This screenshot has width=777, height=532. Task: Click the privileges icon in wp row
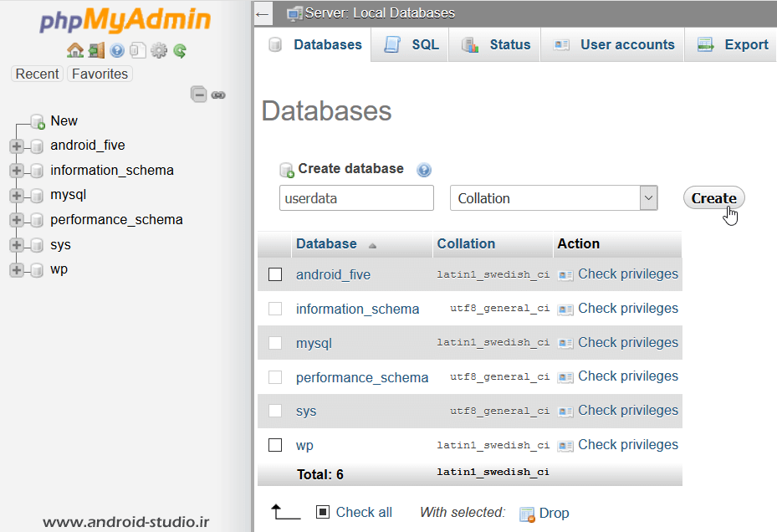pyautogui.click(x=565, y=446)
